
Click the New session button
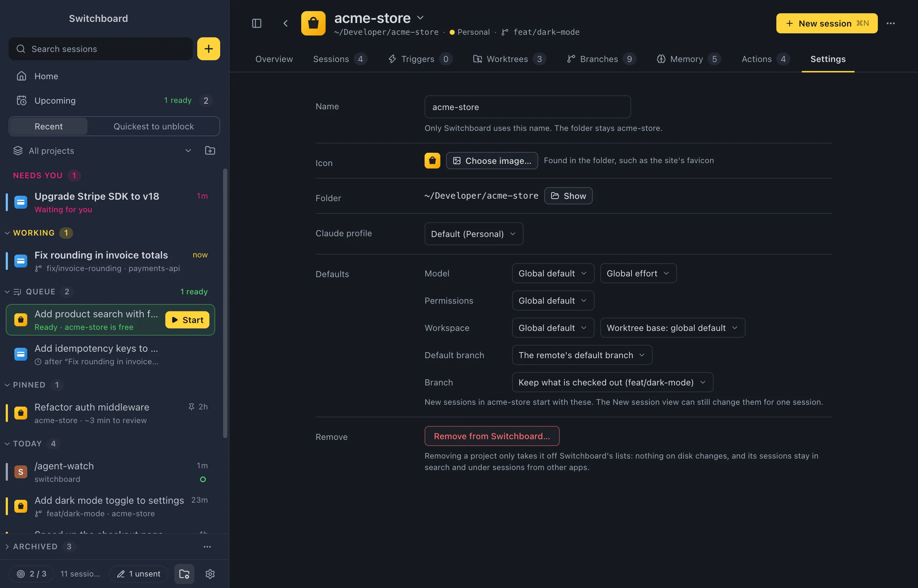[x=827, y=23]
